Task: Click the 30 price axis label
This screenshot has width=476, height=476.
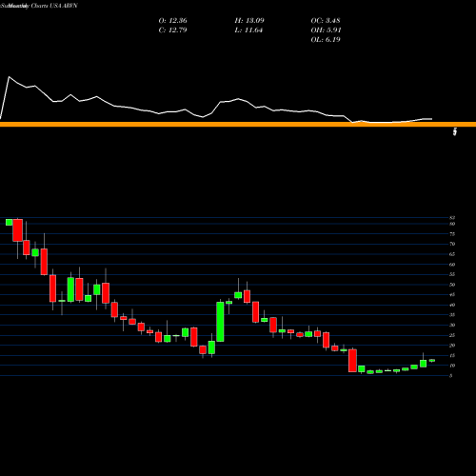Action: point(452,325)
